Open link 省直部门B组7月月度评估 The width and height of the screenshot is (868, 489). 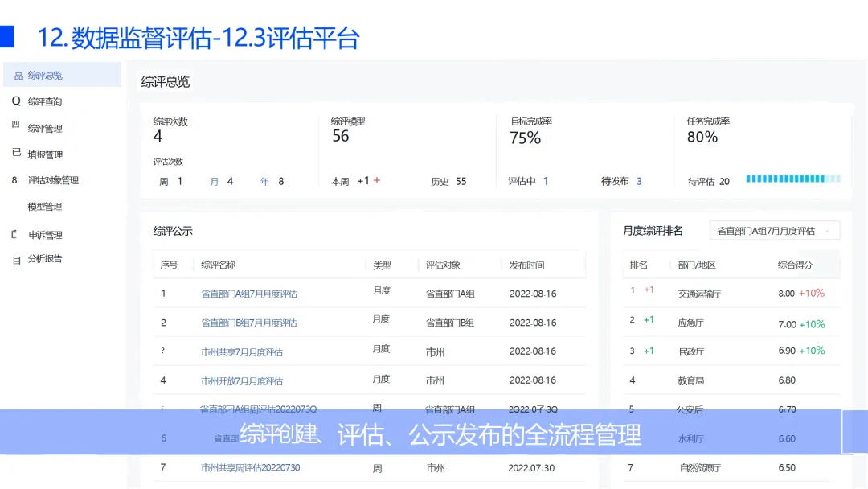(249, 323)
